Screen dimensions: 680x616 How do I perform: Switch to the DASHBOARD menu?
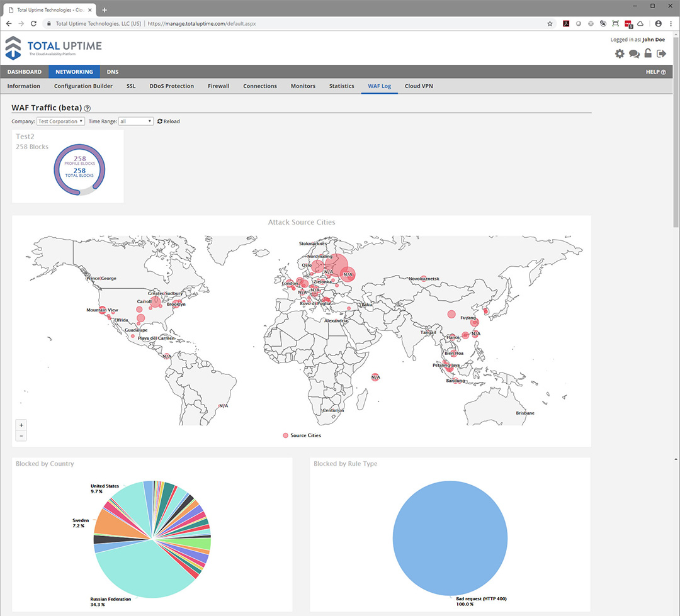(25, 72)
